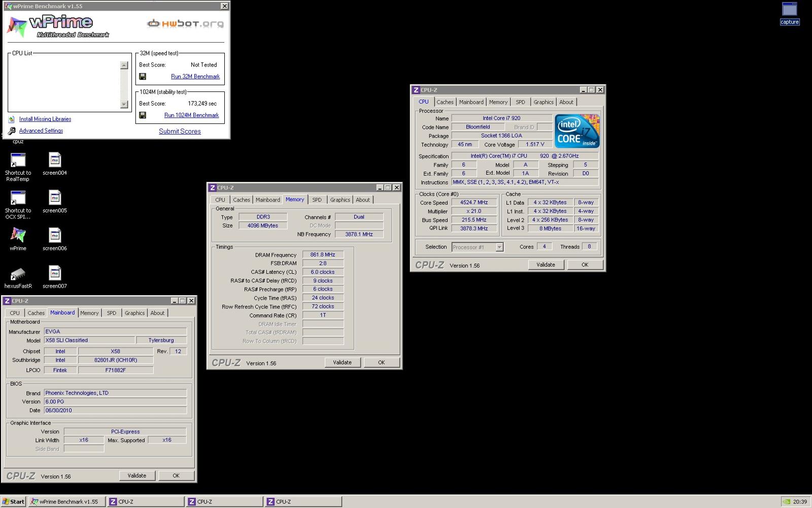812x508 pixels.
Task: Open SPD tab in processor CPU-Z window
Action: (520, 102)
